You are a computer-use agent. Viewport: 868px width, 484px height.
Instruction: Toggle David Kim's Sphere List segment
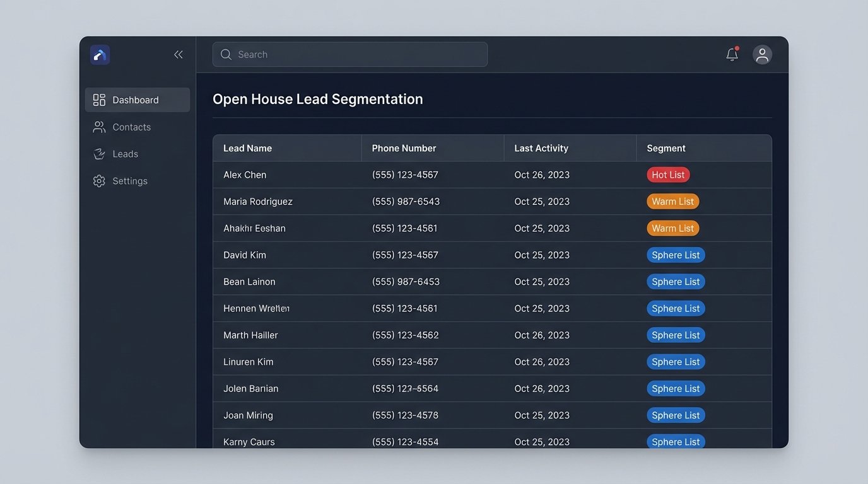(676, 255)
